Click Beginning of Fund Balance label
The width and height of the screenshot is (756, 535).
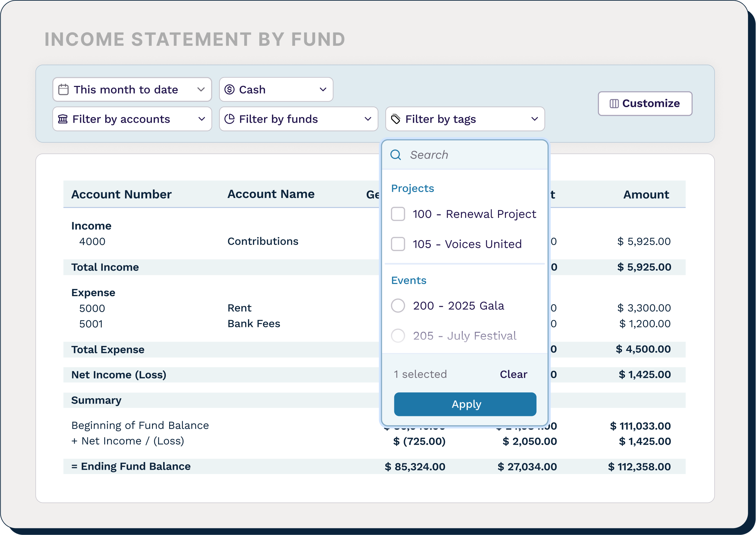(140, 426)
